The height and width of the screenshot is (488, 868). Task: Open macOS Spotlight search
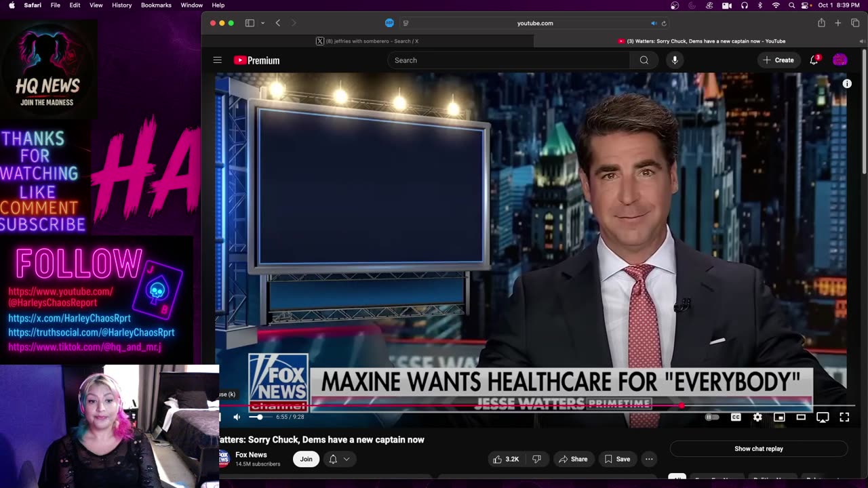pos(792,5)
